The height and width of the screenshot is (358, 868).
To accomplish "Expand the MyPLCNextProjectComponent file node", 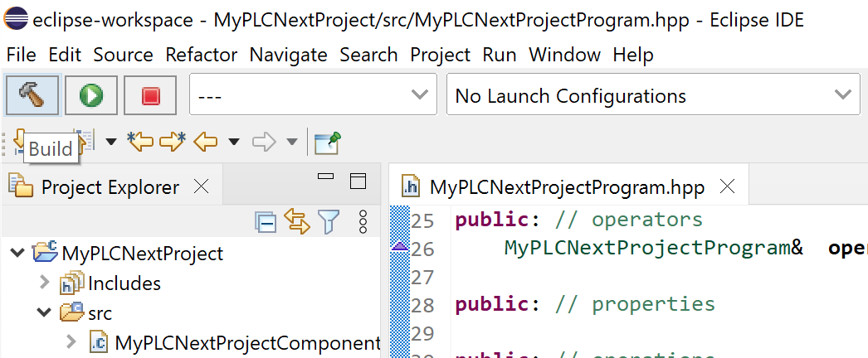I will pos(71,342).
